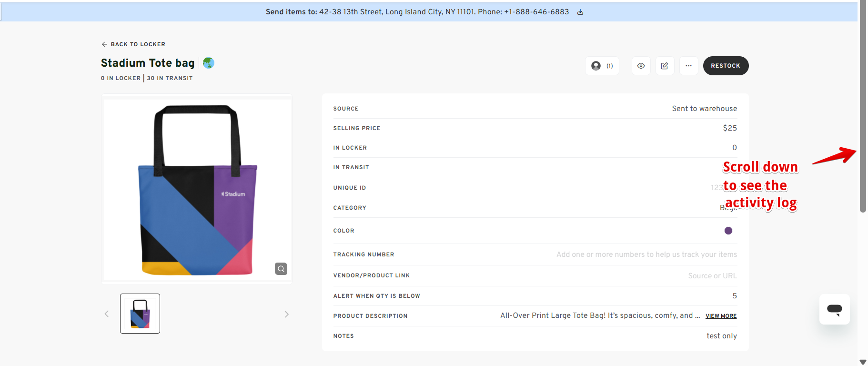Click the In Locker value 0
The image size is (868, 366).
point(735,148)
